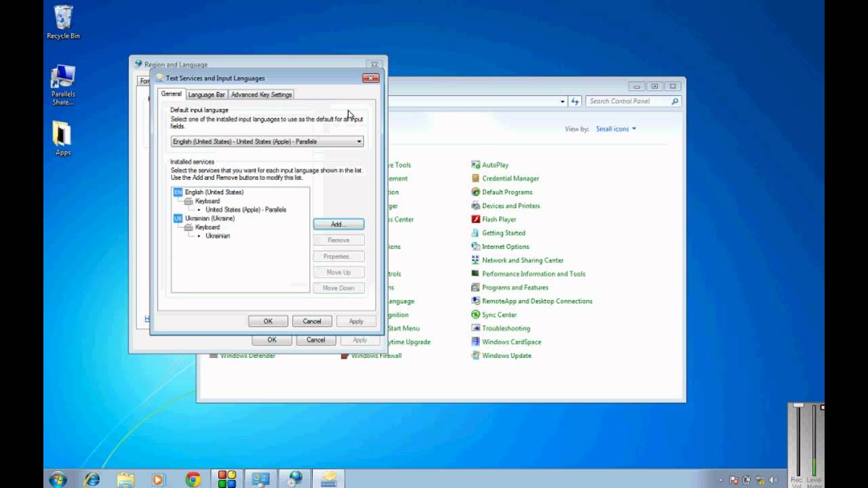Image resolution: width=868 pixels, height=488 pixels.
Task: Click Cancel in the Region and Language window
Action: [316, 340]
